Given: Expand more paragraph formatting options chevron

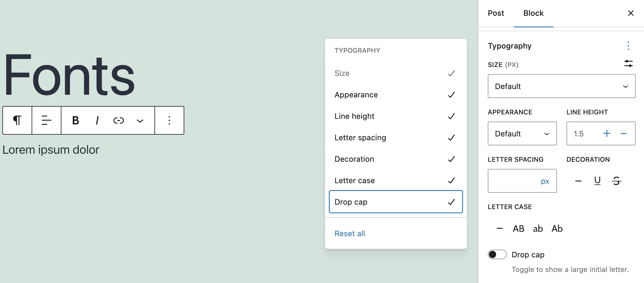Looking at the screenshot, I should click(140, 120).
